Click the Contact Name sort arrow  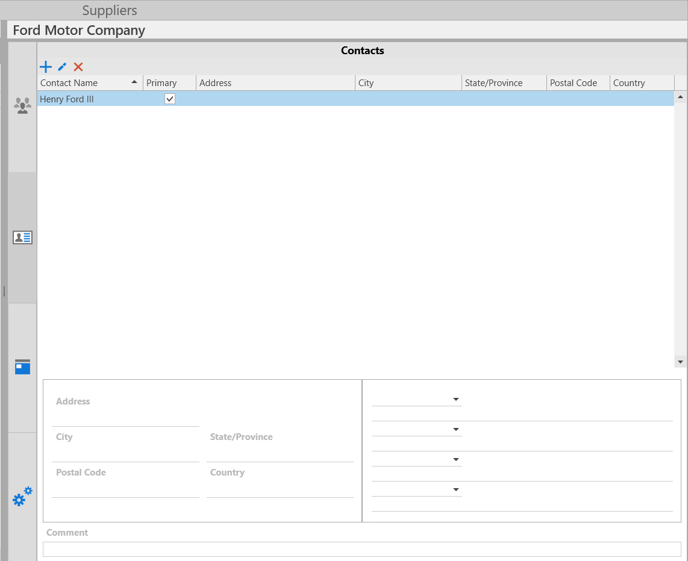click(x=134, y=82)
